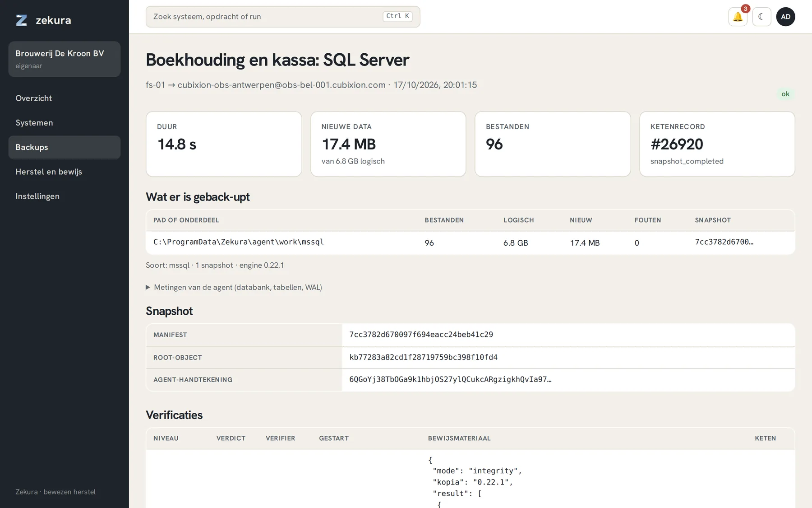The image size is (812, 508).
Task: Open Systemen in sidebar
Action: click(65, 123)
